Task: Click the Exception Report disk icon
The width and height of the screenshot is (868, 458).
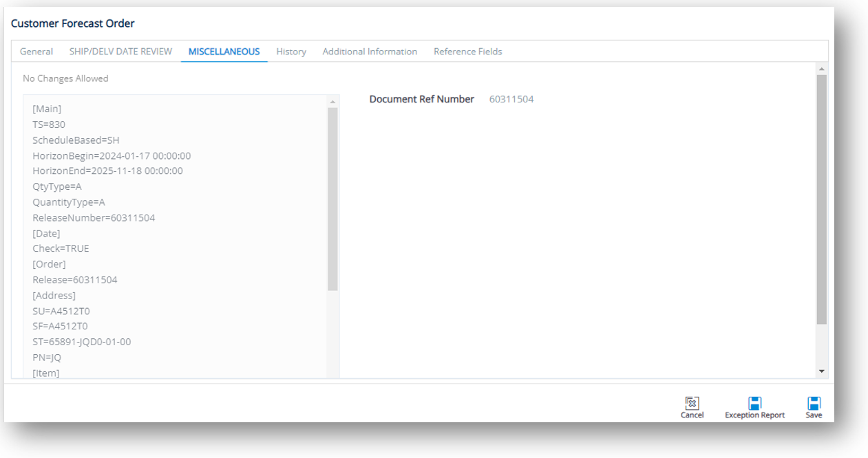Action: [754, 403]
